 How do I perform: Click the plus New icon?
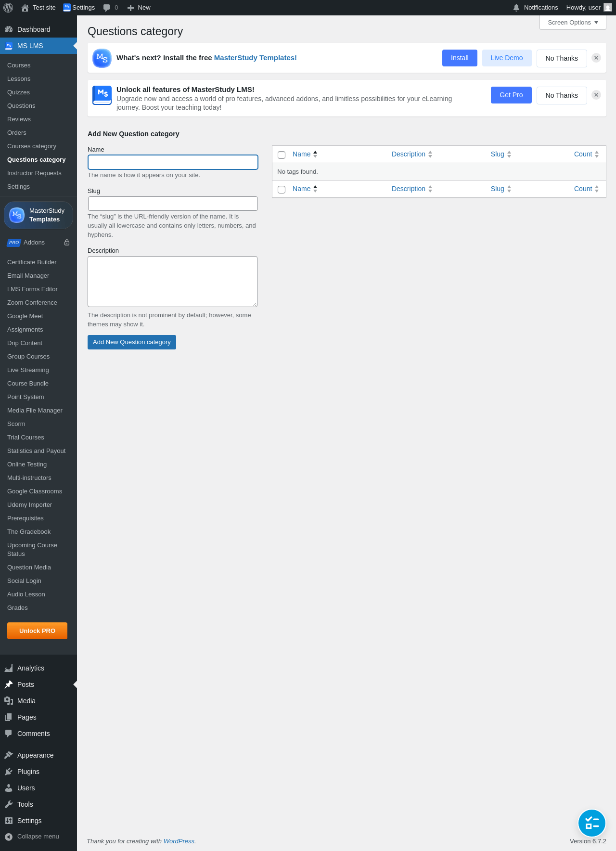pyautogui.click(x=130, y=8)
